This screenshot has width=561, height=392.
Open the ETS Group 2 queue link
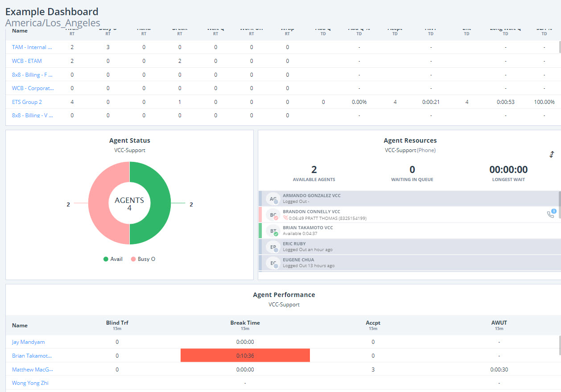pos(27,102)
